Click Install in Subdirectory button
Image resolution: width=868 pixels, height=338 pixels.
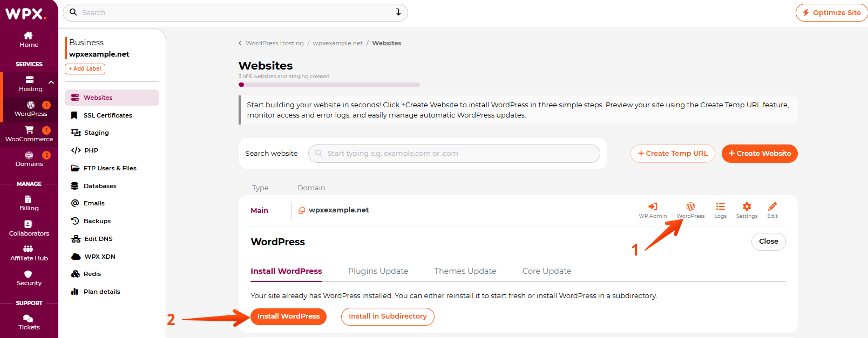(x=388, y=316)
